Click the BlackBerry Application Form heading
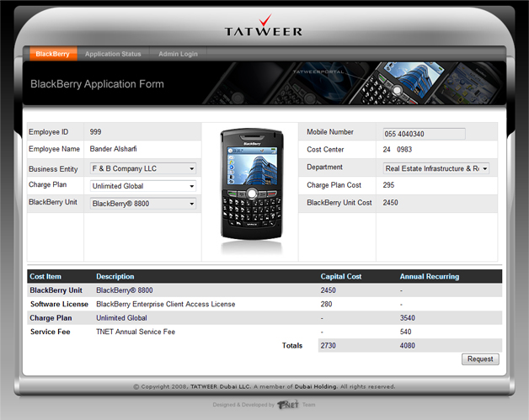Screen dimensions: 529x420 click(x=97, y=84)
